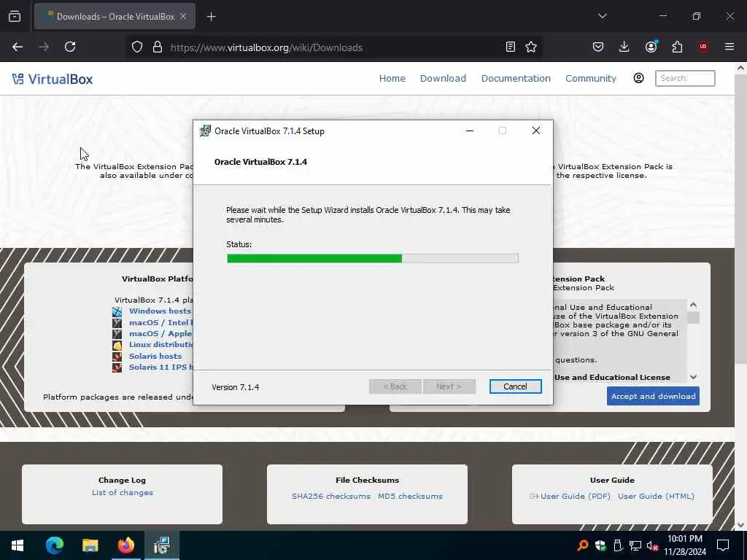
Task: Switch to Firefox in the taskbar
Action: tap(125, 545)
